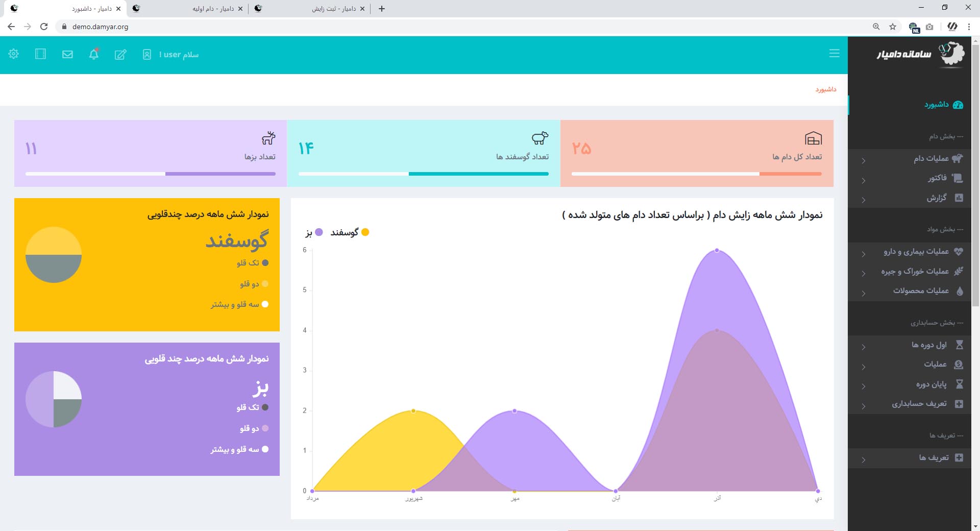Select داشبورد in the sidebar
The image size is (980, 531).
936,105
